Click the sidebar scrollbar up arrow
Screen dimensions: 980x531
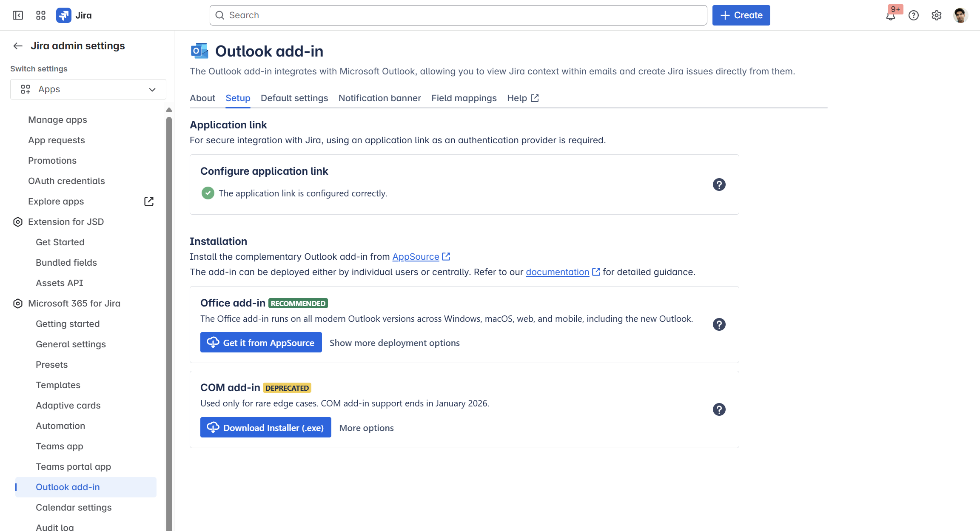coord(169,110)
